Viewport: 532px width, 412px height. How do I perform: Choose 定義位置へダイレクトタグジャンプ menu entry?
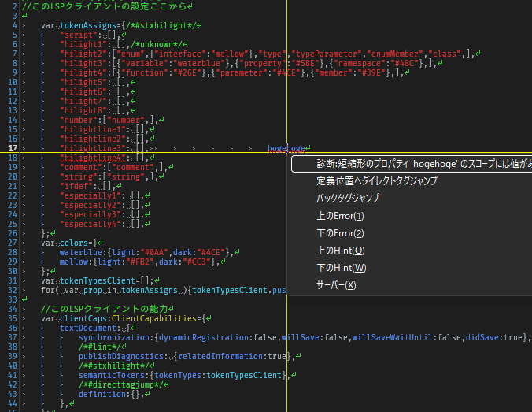point(377,181)
